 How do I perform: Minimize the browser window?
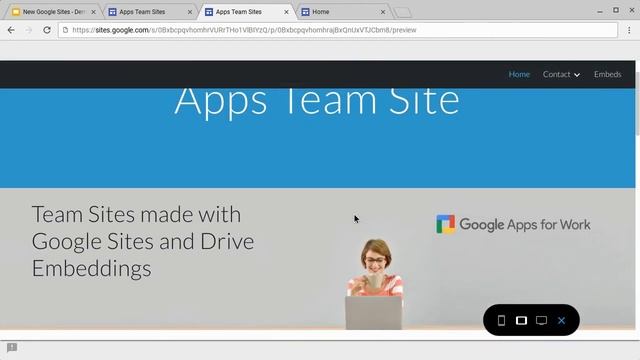point(600,11)
